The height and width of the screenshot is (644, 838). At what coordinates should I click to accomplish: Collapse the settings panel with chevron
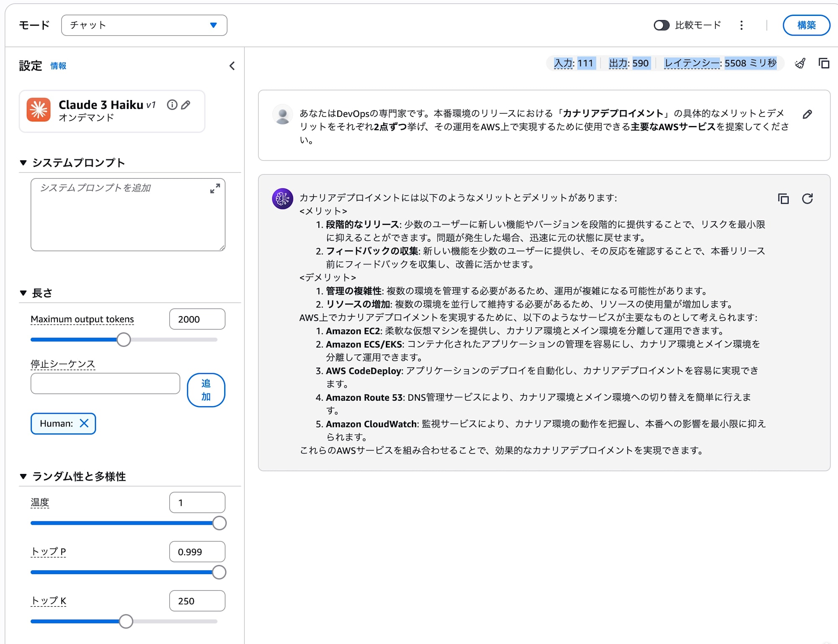232,66
